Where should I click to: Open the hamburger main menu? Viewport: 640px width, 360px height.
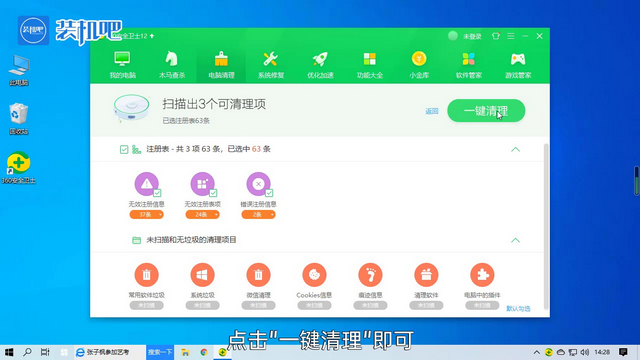coord(511,36)
